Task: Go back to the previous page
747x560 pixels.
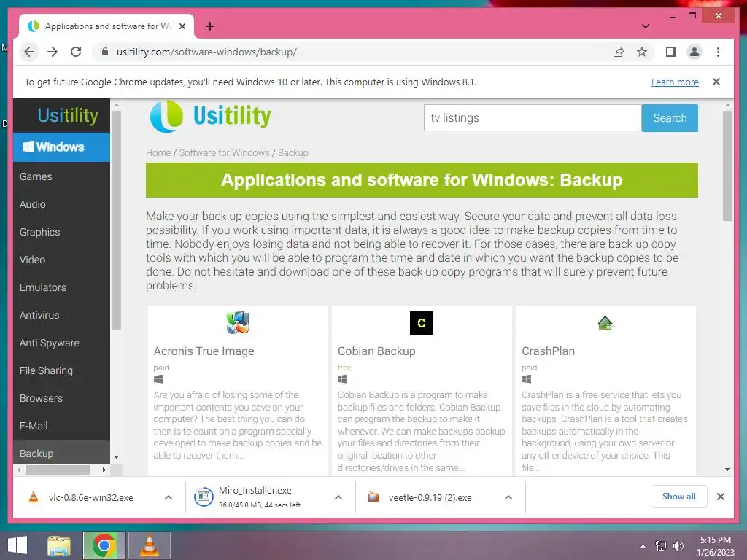Action: pyautogui.click(x=29, y=52)
